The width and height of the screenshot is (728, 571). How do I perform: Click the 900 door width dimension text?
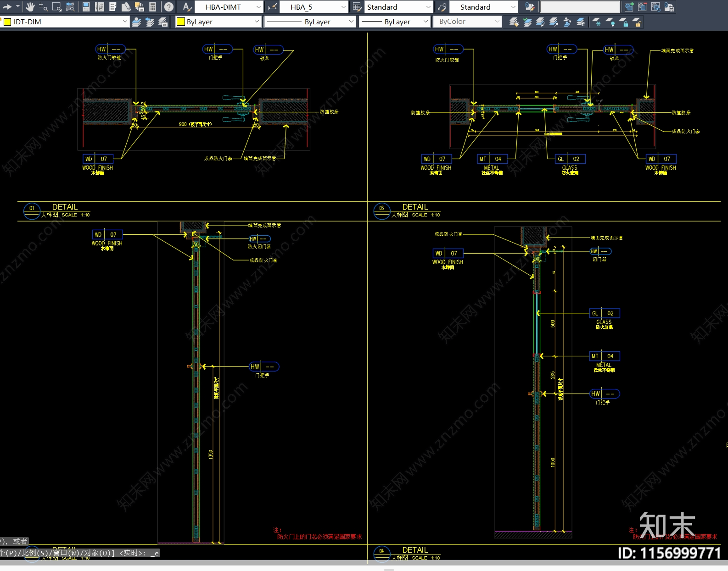point(195,124)
